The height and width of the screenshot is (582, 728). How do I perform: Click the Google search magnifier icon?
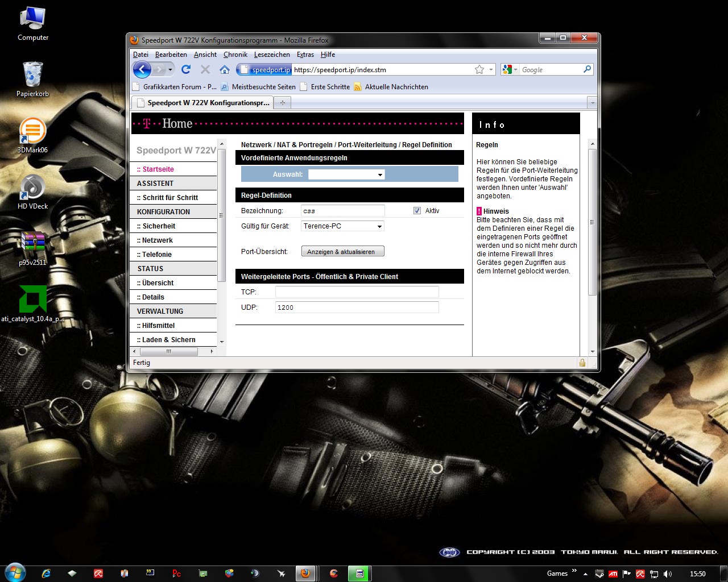click(588, 69)
